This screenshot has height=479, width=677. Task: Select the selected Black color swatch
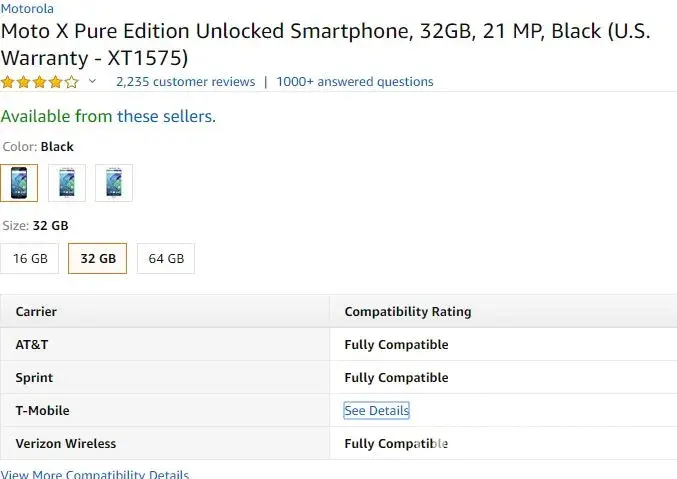coord(19,183)
